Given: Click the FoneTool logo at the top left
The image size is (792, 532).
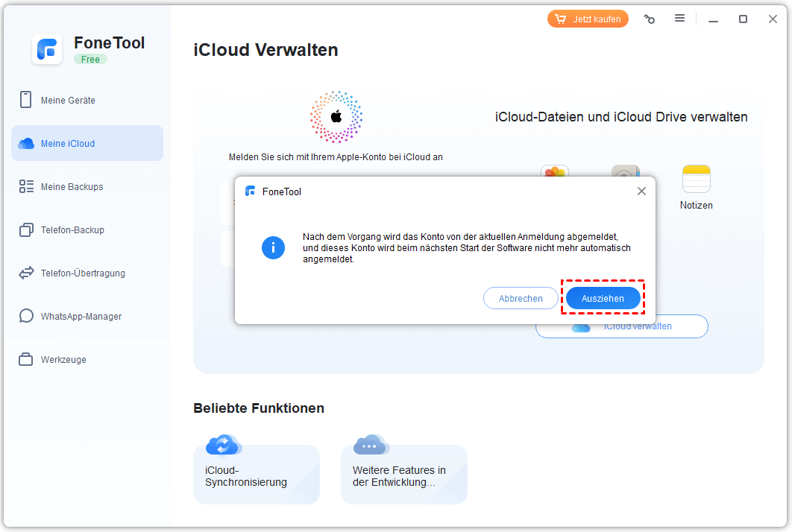Looking at the screenshot, I should point(47,50).
